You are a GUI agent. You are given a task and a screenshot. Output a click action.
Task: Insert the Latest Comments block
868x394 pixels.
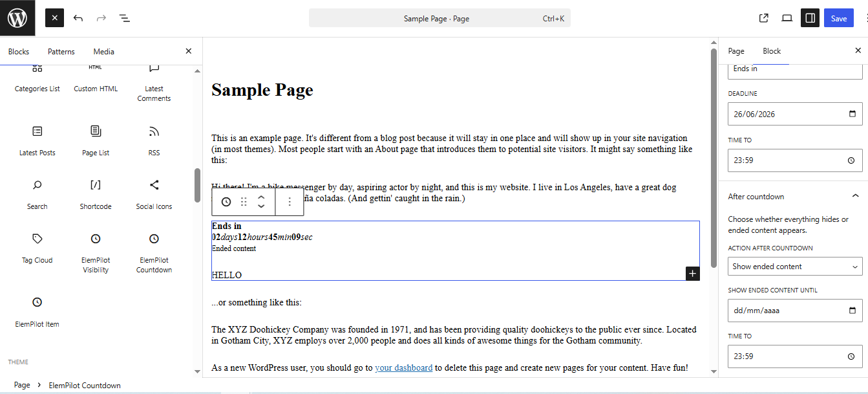(154, 83)
